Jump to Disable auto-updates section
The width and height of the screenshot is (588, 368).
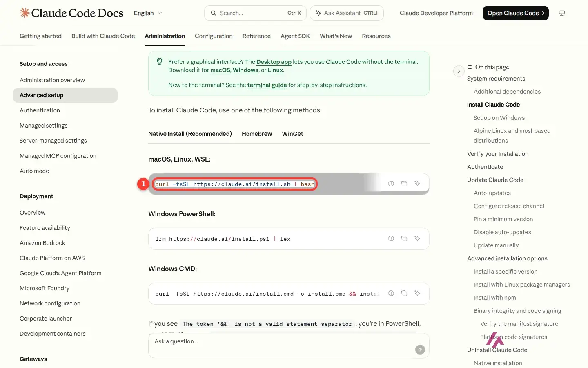click(502, 232)
